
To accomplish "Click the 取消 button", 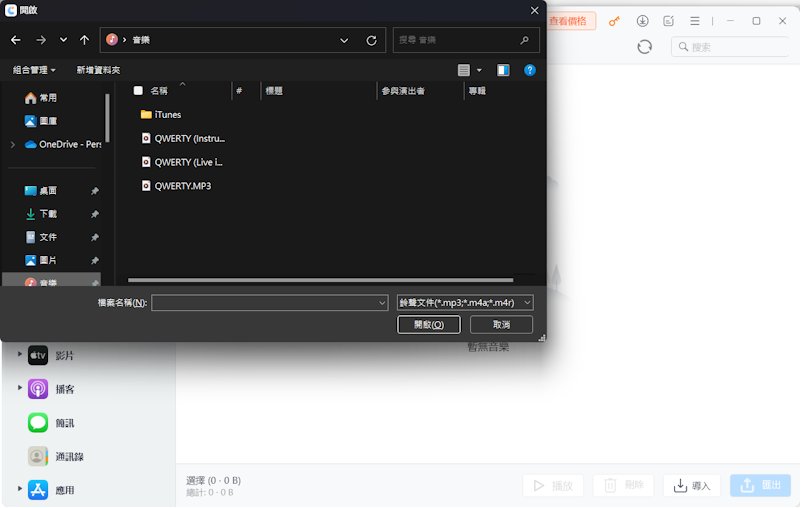I will click(x=501, y=325).
